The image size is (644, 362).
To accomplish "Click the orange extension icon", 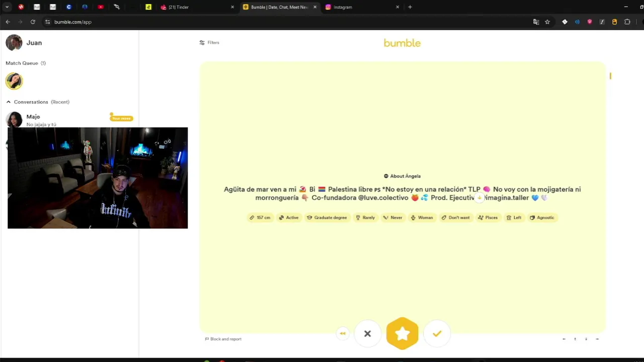I will [x=614, y=22].
